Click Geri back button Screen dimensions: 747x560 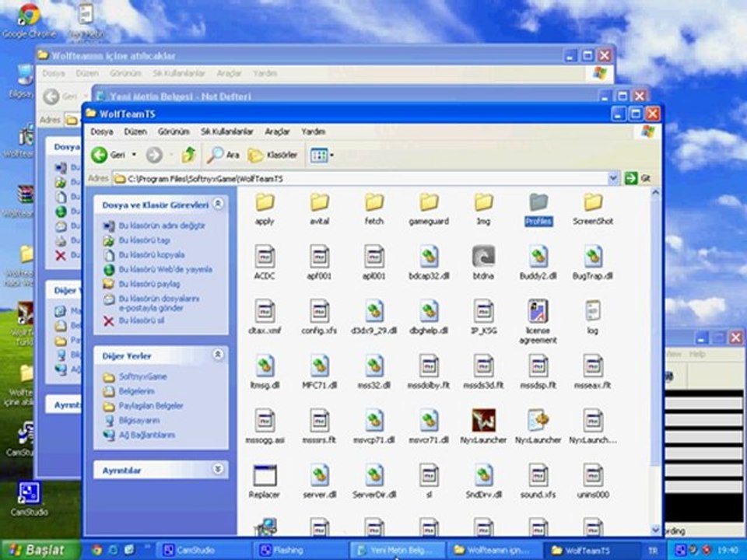click(109, 155)
